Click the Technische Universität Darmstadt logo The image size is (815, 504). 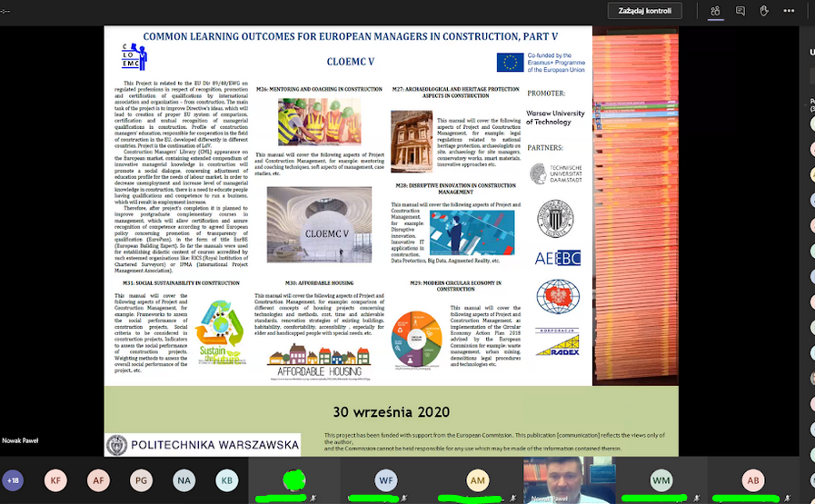pyautogui.click(x=556, y=173)
